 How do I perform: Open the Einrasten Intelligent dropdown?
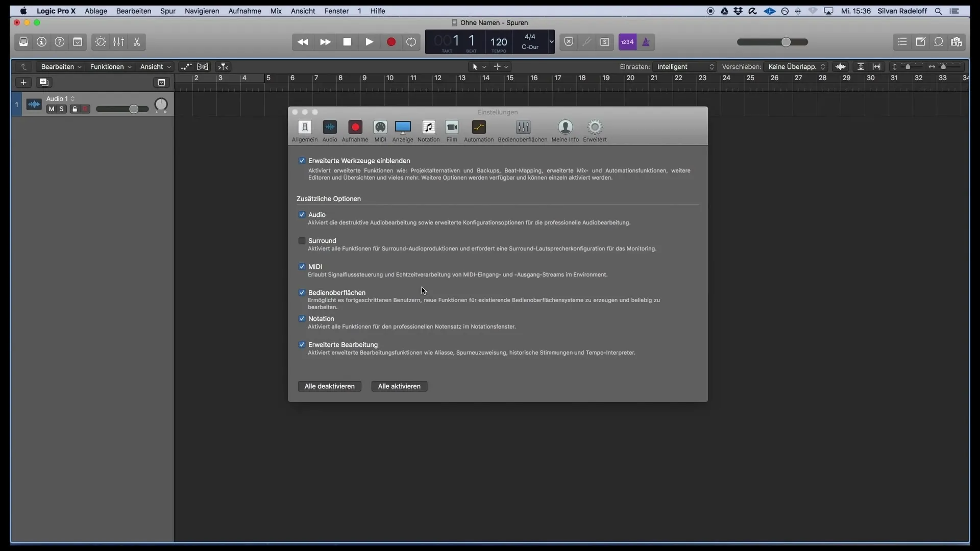[x=685, y=67]
